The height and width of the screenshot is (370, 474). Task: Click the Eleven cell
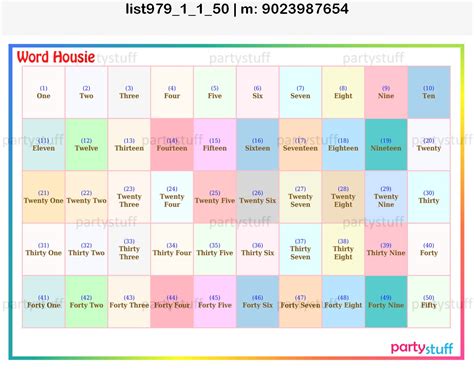(44, 145)
